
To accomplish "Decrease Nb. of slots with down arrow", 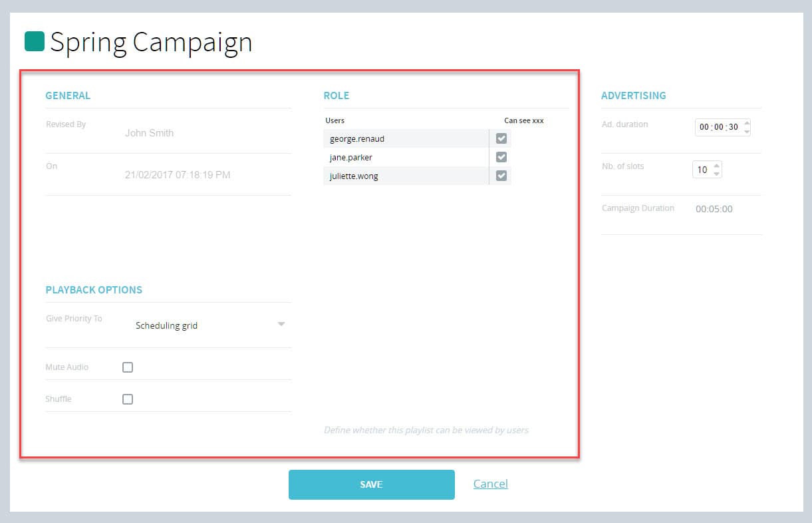I will pos(716,174).
